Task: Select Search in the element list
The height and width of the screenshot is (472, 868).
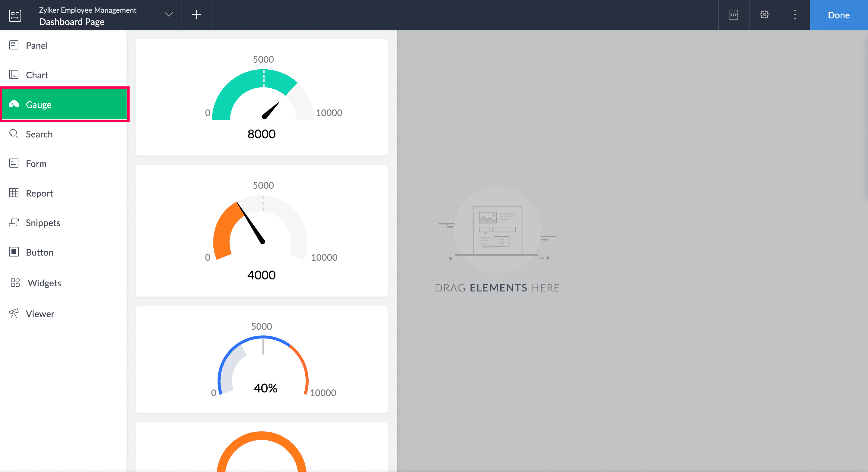Action: [x=39, y=134]
